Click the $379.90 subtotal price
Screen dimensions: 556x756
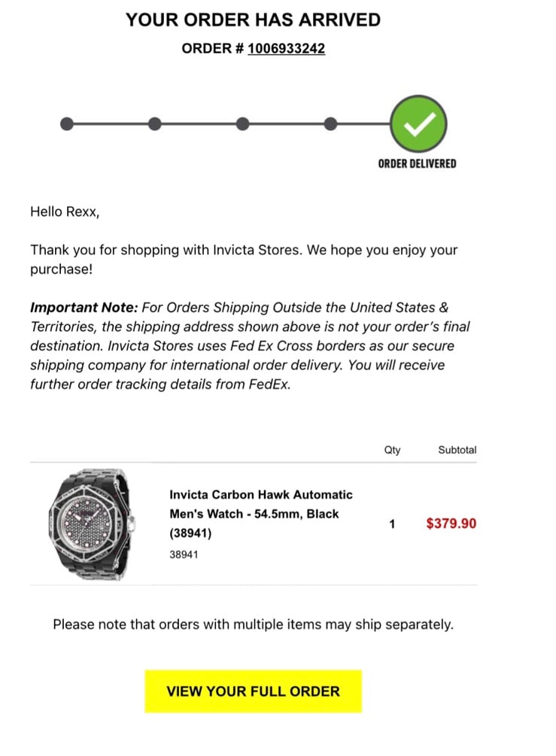tap(451, 524)
